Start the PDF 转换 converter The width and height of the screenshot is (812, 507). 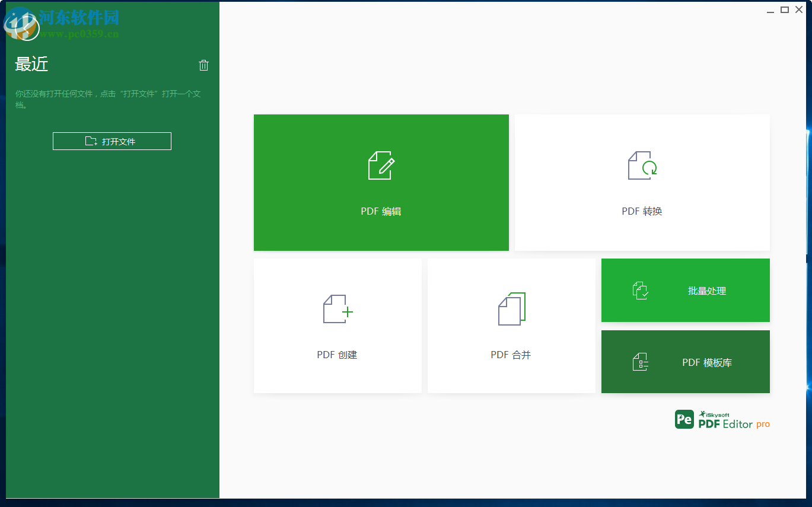(641, 182)
